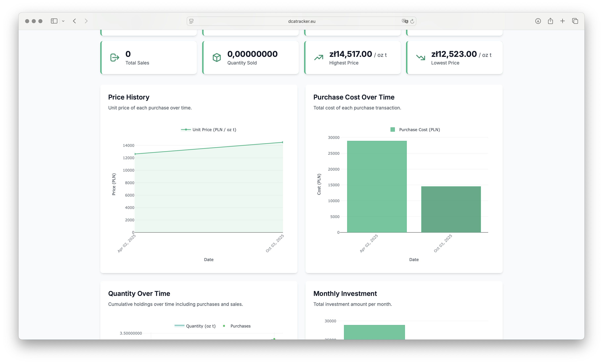Click the Apr 02, 2025 purchase cost bar
603x364 pixels.
click(377, 186)
